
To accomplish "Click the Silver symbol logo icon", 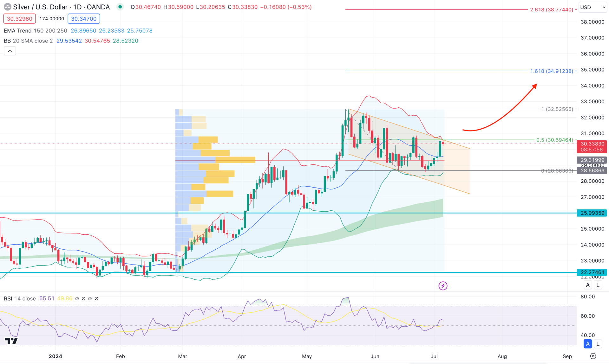I will [x=7, y=7].
